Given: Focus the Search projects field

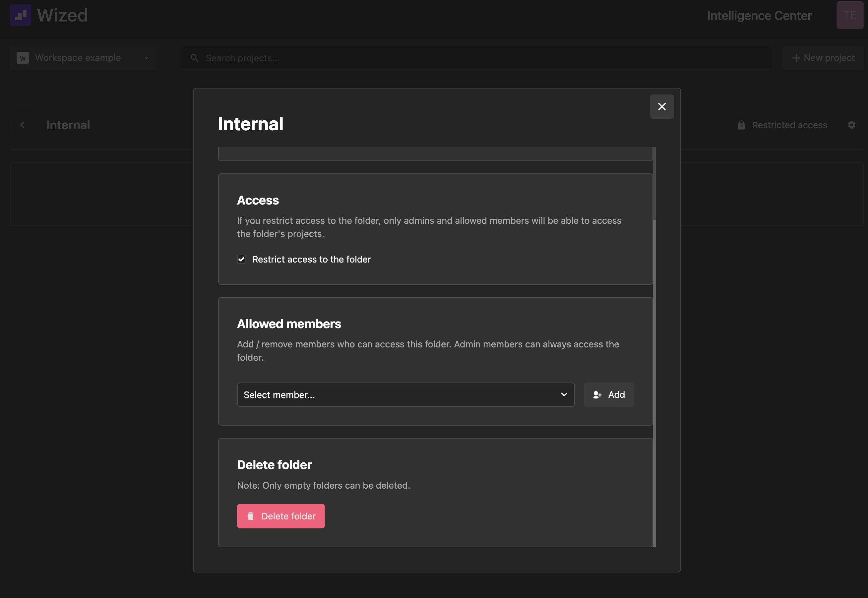Looking at the screenshot, I should pos(477,58).
